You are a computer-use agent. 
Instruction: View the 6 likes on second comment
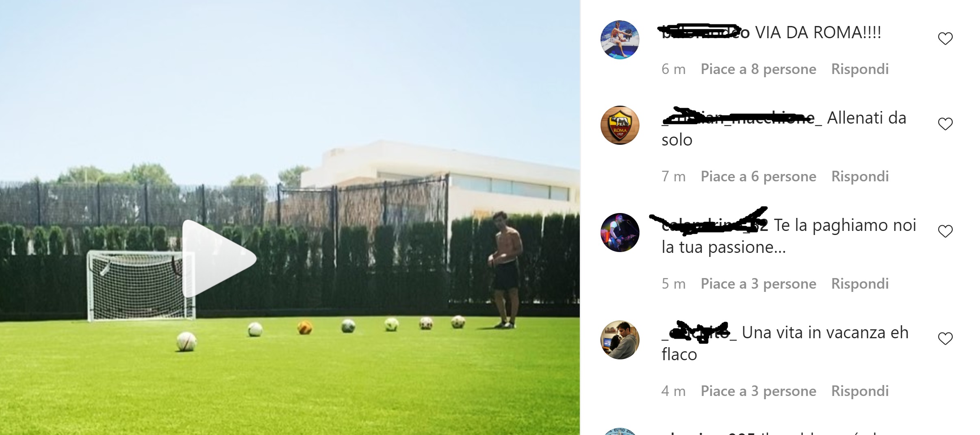pyautogui.click(x=758, y=176)
